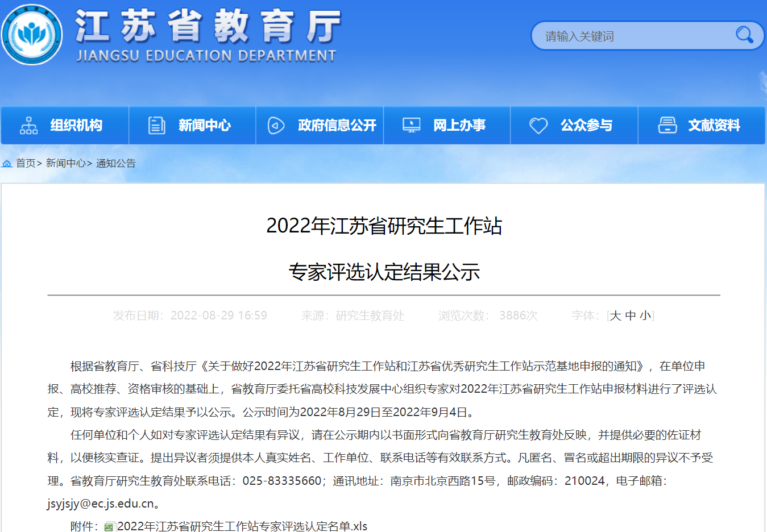767x532 pixels.
Task: Click the magnifier search icon
Action: click(x=744, y=35)
